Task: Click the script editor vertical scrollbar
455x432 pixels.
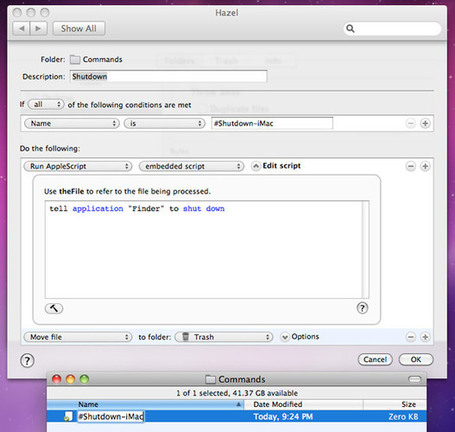Action: pos(366,249)
